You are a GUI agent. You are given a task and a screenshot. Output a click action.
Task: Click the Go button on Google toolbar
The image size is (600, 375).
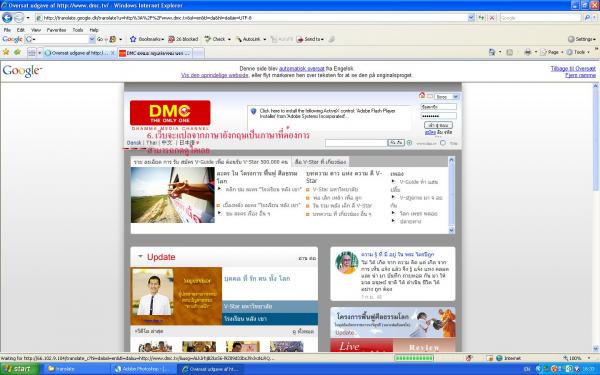pyautogui.click(x=100, y=39)
